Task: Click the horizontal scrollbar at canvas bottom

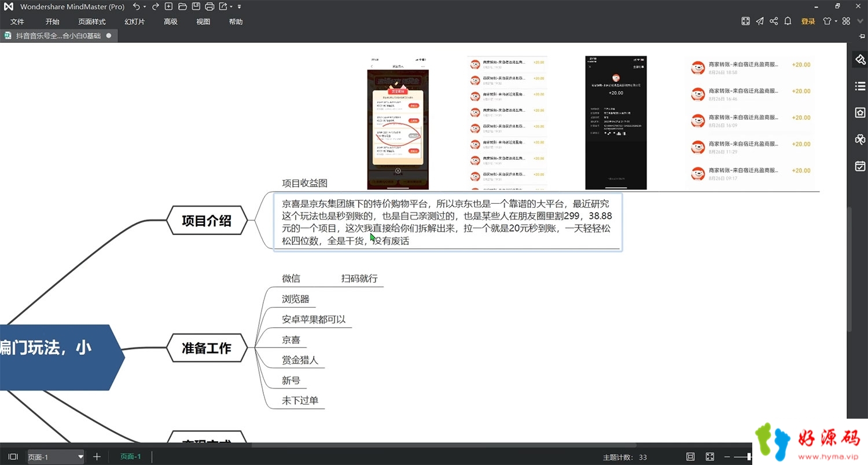Action: coord(443,445)
